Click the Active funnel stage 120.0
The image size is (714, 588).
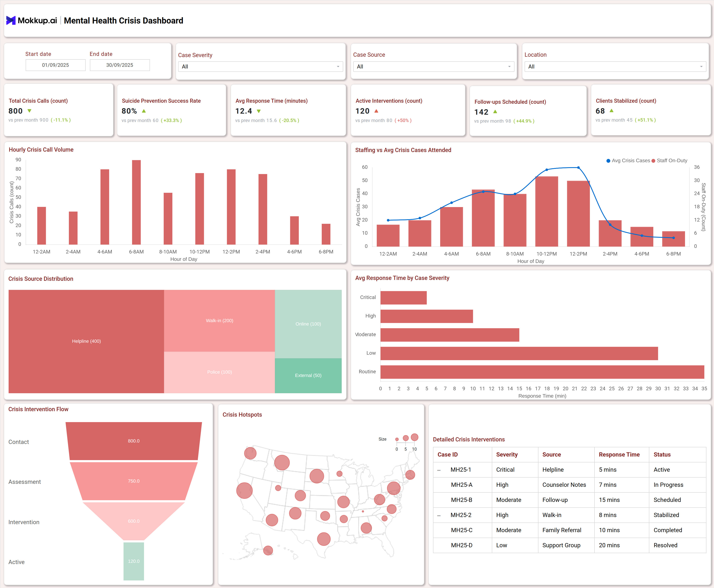pyautogui.click(x=134, y=561)
